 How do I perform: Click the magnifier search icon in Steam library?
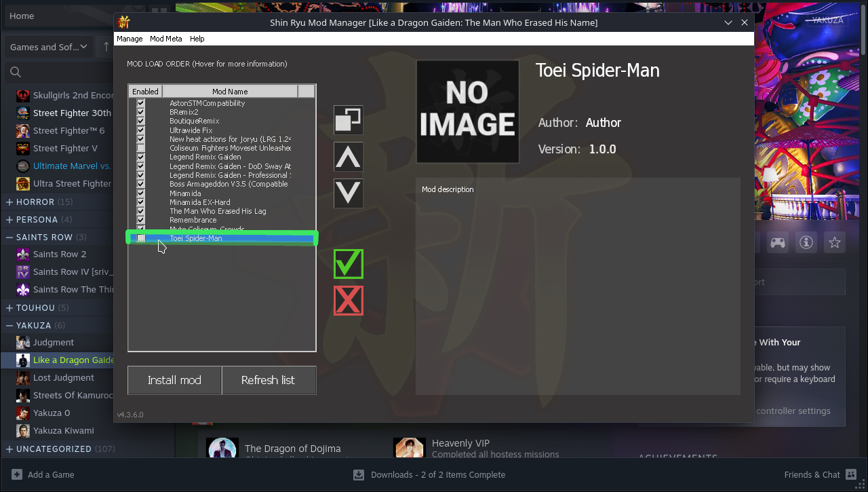pyautogui.click(x=16, y=72)
